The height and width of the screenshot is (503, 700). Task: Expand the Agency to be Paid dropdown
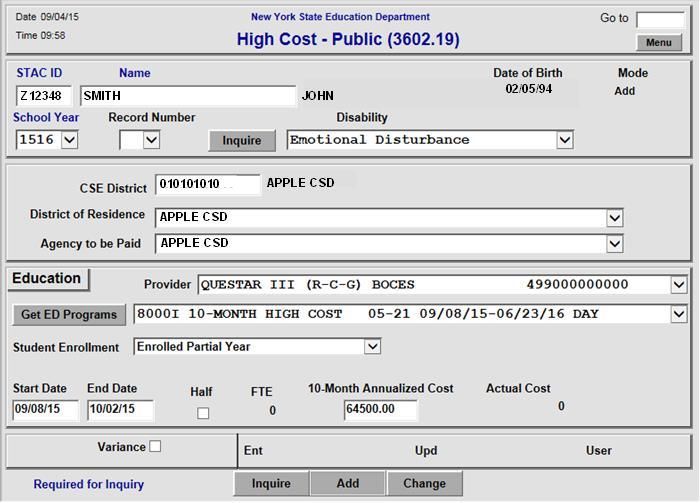[614, 244]
